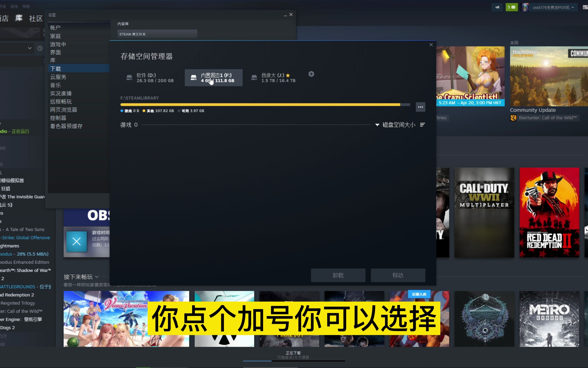The height and width of the screenshot is (368, 588).
Task: Select Exodus 28% (5.5 MB/s) downloading entry
Action: point(24,254)
